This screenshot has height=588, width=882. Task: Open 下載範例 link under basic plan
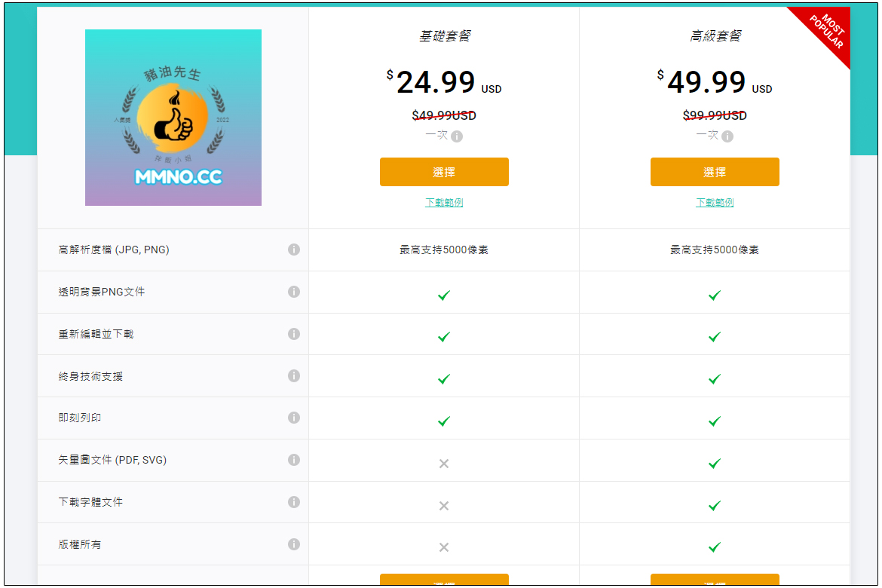(x=444, y=203)
